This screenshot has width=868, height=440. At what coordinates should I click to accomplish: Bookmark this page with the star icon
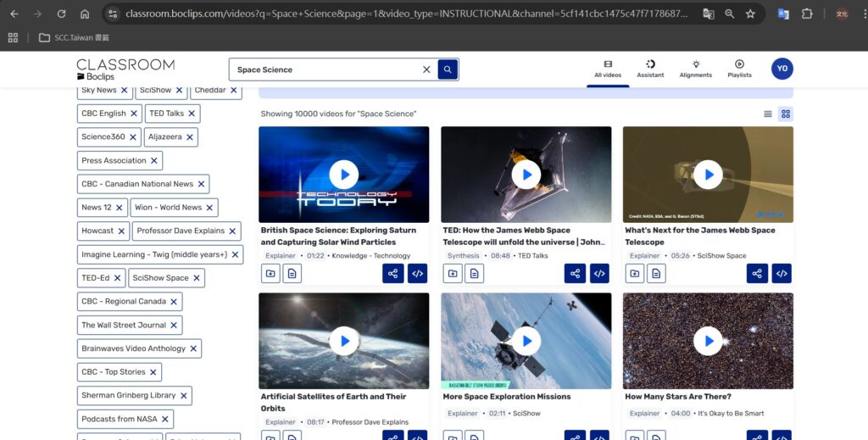[750, 14]
